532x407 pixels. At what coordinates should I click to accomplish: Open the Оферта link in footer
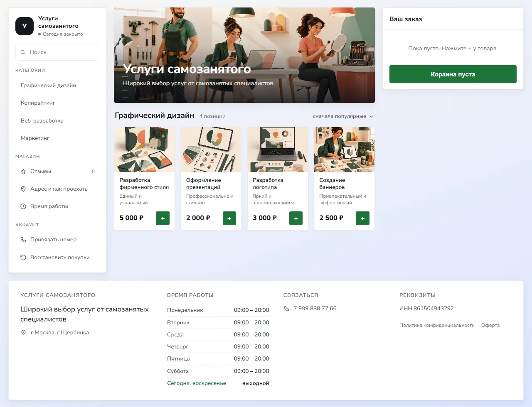[x=490, y=325]
